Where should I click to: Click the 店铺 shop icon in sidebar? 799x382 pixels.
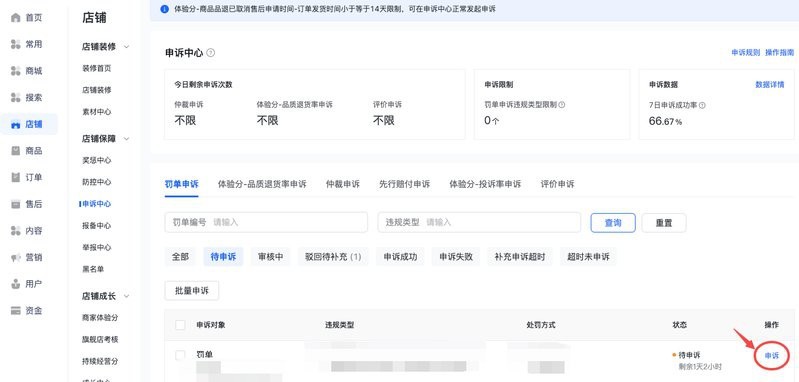(x=16, y=124)
